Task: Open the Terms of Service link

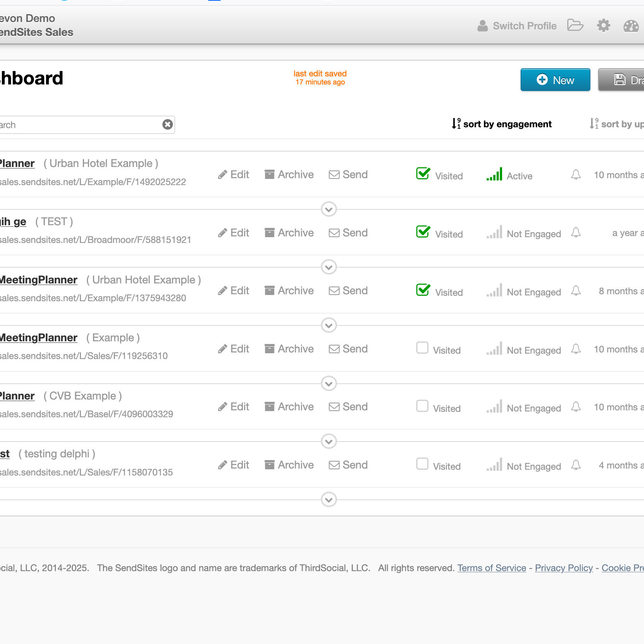Action: [491, 568]
